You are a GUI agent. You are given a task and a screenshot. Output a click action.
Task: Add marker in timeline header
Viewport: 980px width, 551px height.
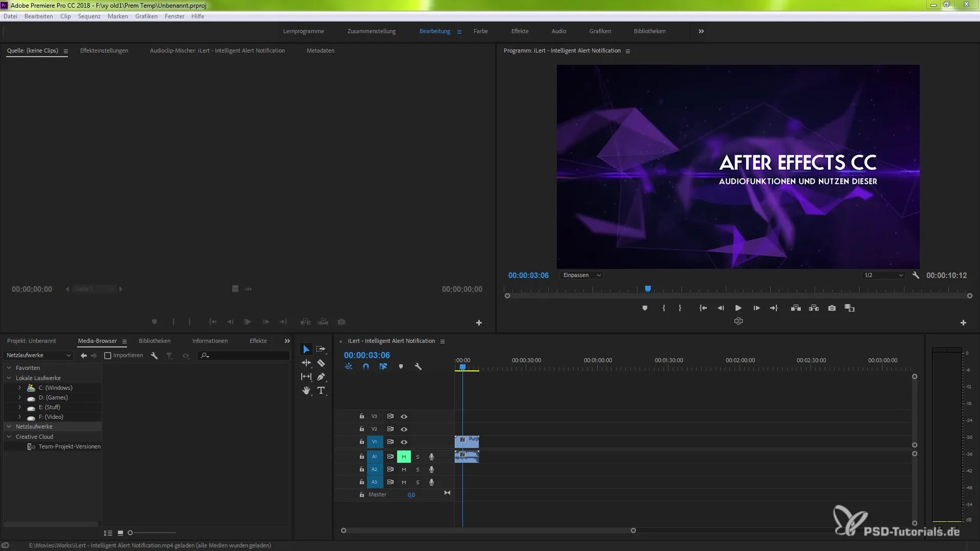[x=401, y=367]
